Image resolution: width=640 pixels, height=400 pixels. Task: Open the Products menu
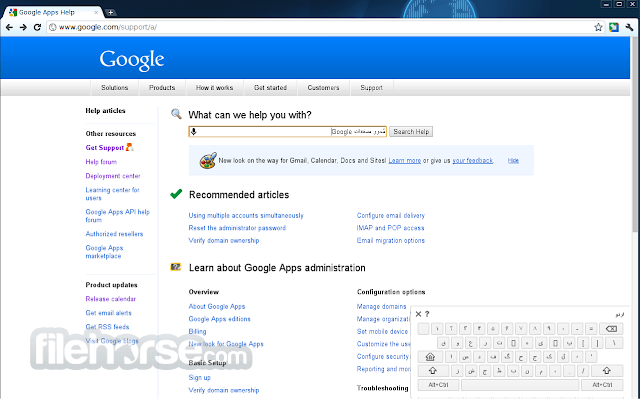click(162, 88)
